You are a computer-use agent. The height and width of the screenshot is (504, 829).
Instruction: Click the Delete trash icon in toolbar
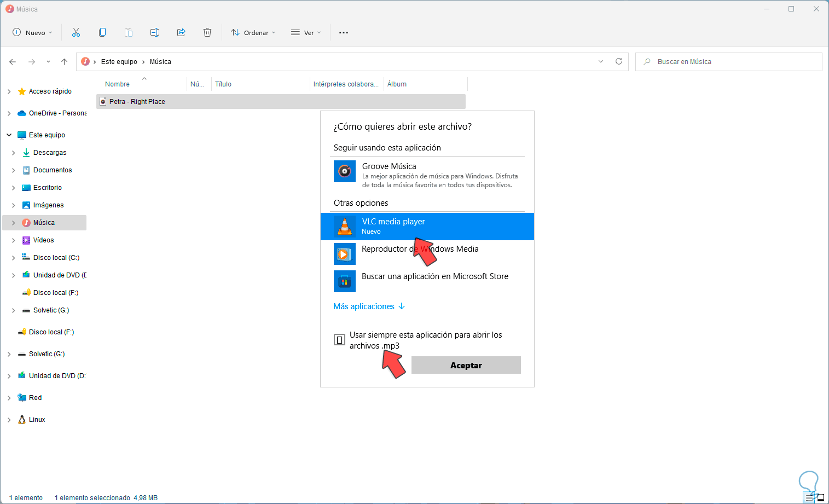[x=207, y=33]
